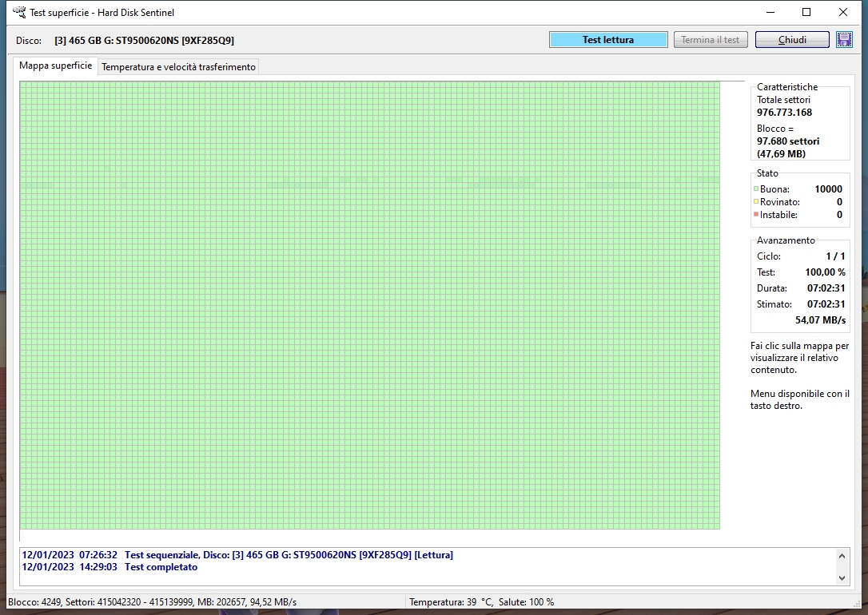Viewport: 868px width, 615px height.
Task: Click the save floppy disk icon
Action: (x=844, y=40)
